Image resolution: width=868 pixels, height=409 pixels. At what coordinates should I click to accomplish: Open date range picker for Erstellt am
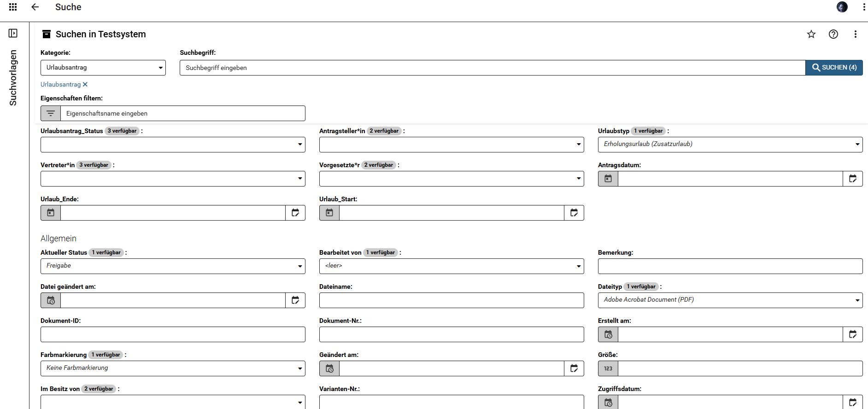pyautogui.click(x=853, y=334)
